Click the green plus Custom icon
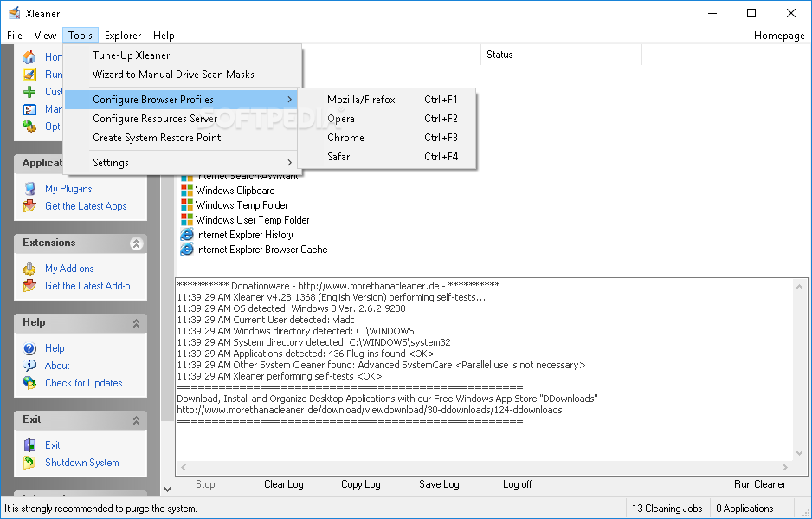 pos(29,92)
